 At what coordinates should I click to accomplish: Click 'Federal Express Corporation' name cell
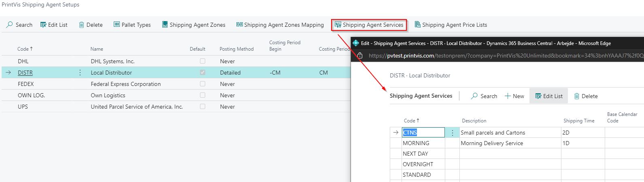pos(125,84)
